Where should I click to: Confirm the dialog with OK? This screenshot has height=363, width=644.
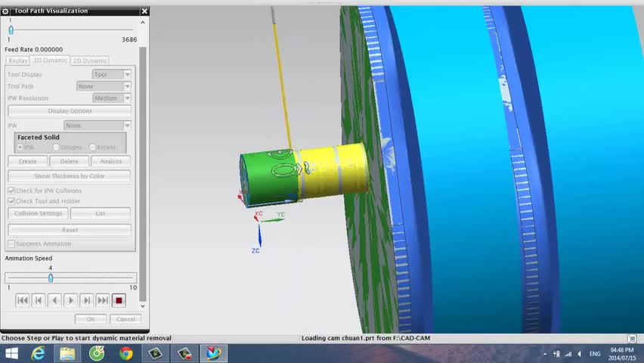[91, 319]
